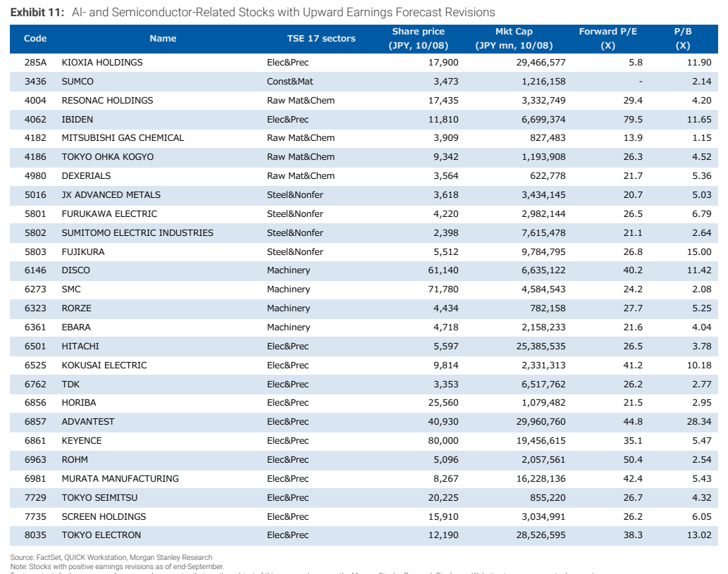Screen dimensions: 728x574
Task: Click the 'RORZE' name cell
Action: click(77, 308)
